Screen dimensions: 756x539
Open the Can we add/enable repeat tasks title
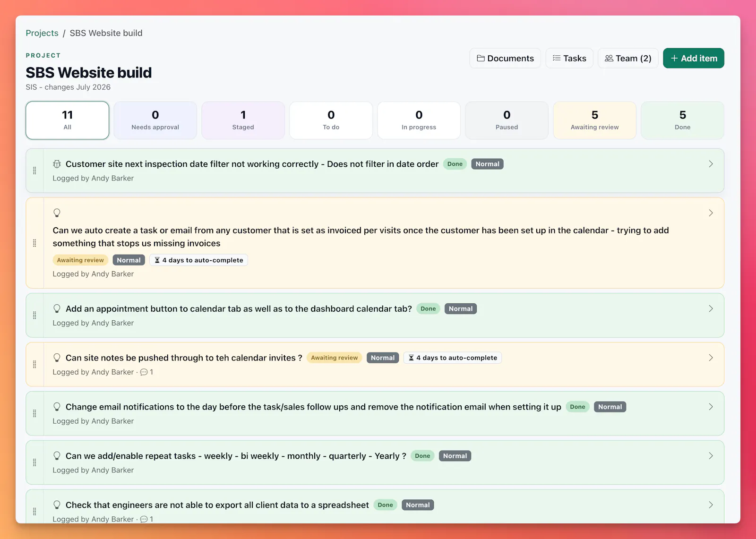tap(236, 456)
